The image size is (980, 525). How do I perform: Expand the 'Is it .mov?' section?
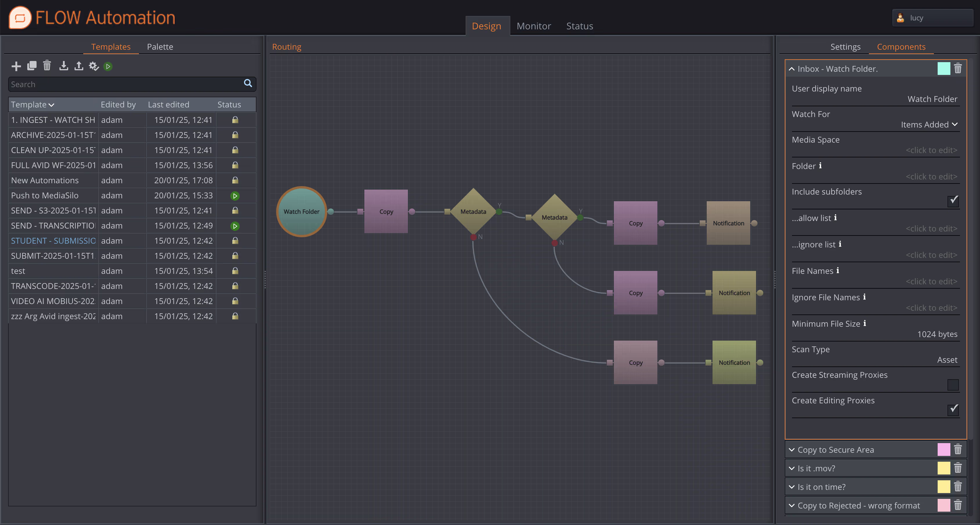click(x=792, y=468)
